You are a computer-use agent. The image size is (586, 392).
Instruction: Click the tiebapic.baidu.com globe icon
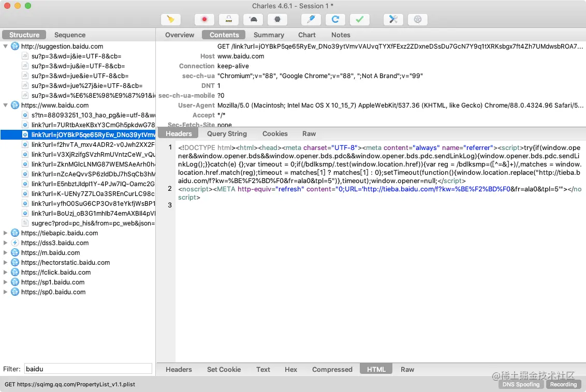pyautogui.click(x=15, y=233)
